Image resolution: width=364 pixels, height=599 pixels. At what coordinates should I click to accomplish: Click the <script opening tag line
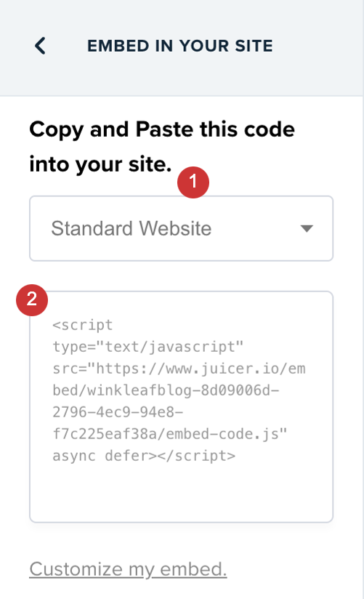83,325
